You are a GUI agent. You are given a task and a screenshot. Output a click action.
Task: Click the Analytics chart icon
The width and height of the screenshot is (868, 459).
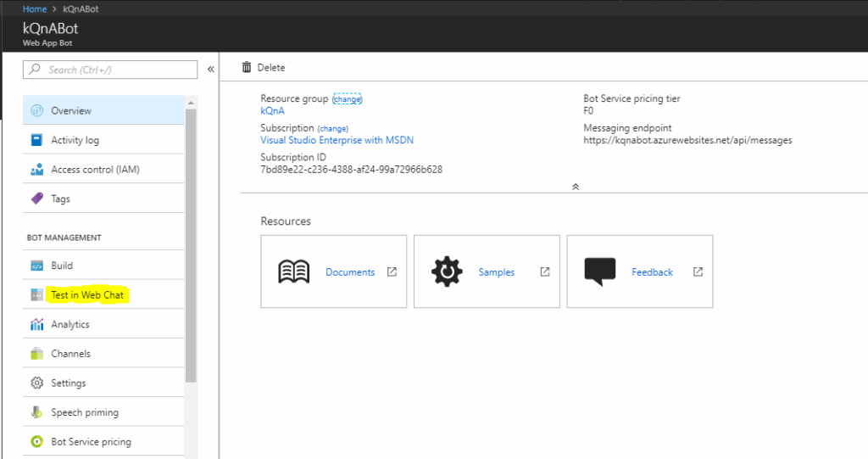(x=36, y=324)
